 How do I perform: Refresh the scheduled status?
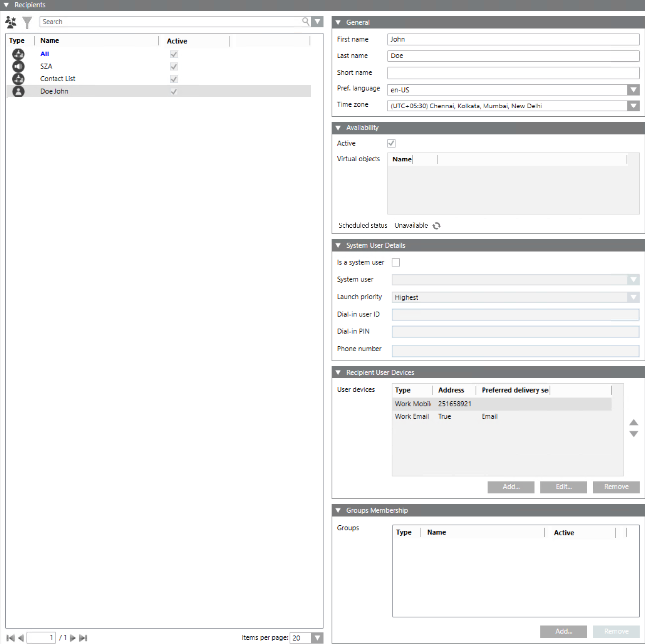[x=436, y=226]
